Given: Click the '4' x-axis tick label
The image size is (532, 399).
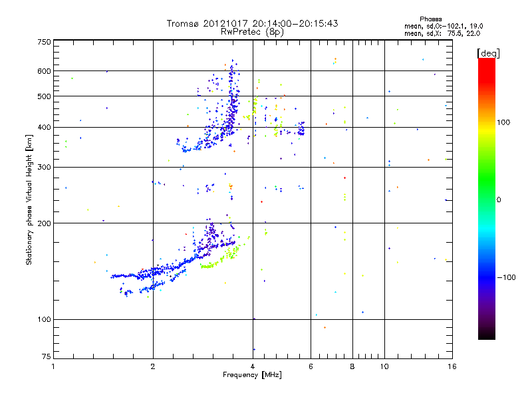Looking at the screenshot, I should (x=253, y=366).
